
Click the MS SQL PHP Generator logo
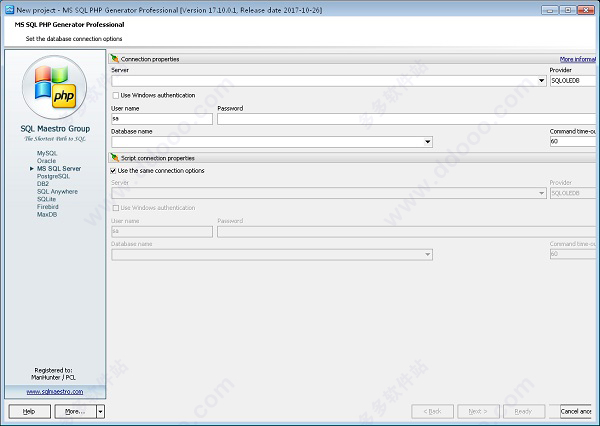[x=55, y=87]
